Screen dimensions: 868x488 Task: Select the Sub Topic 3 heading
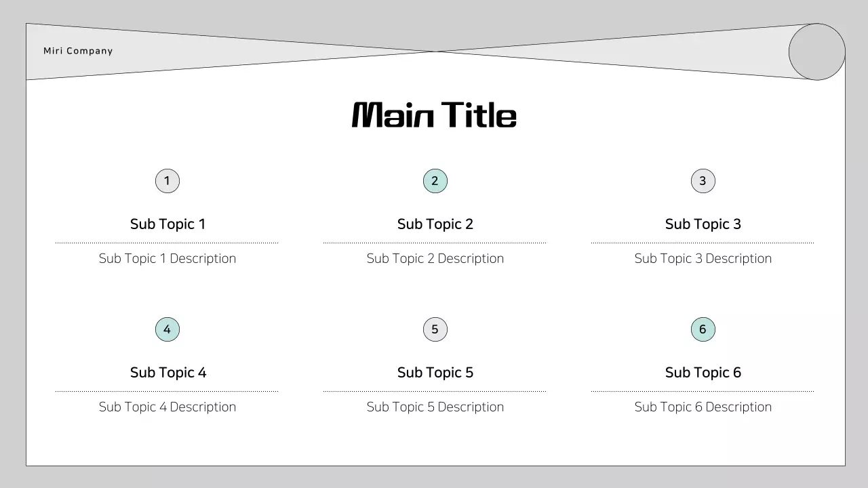pyautogui.click(x=703, y=224)
